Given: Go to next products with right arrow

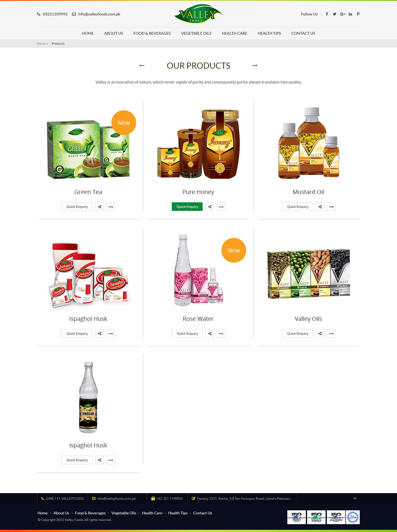Looking at the screenshot, I should coord(255,66).
